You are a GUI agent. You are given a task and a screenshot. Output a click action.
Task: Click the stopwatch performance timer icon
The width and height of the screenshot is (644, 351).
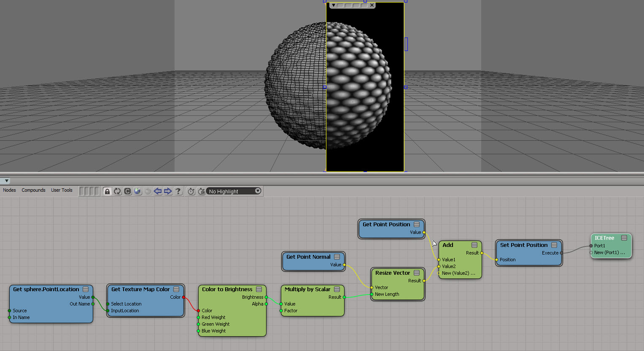pyautogui.click(x=191, y=191)
